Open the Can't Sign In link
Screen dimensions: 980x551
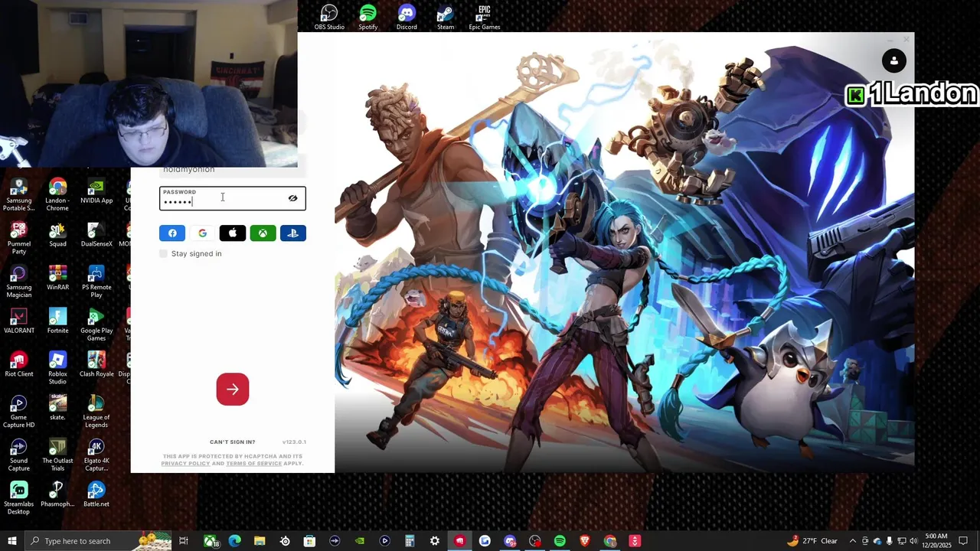tap(232, 442)
